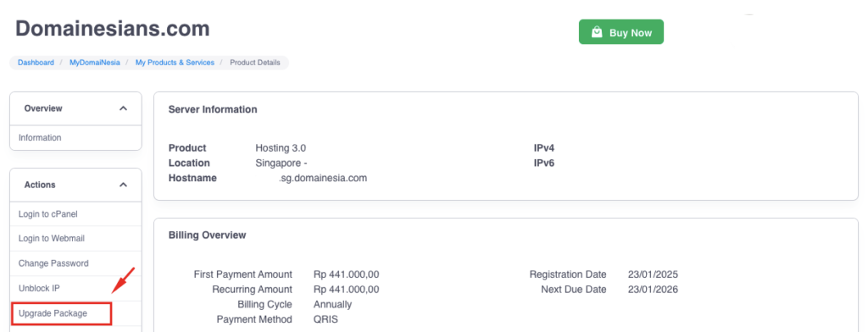Viewport: 868px width, 332px height.
Task: Choose Login to cPanel action
Action: click(75, 214)
